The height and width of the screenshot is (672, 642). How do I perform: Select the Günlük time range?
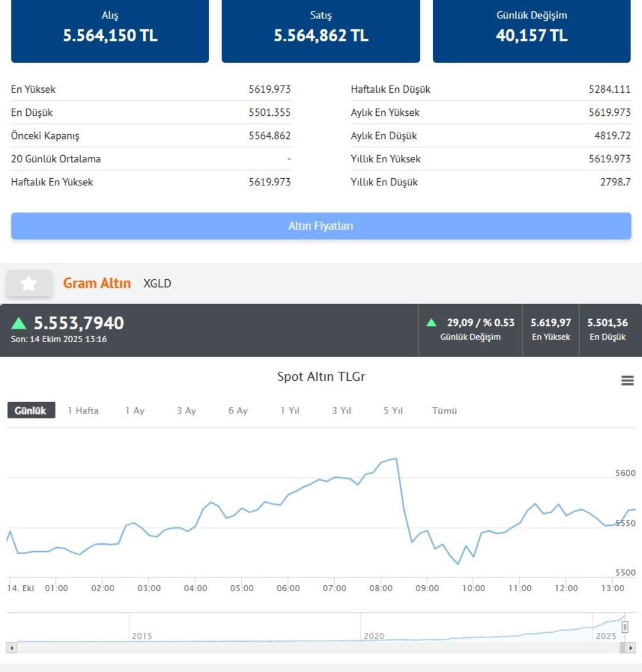pos(31,411)
